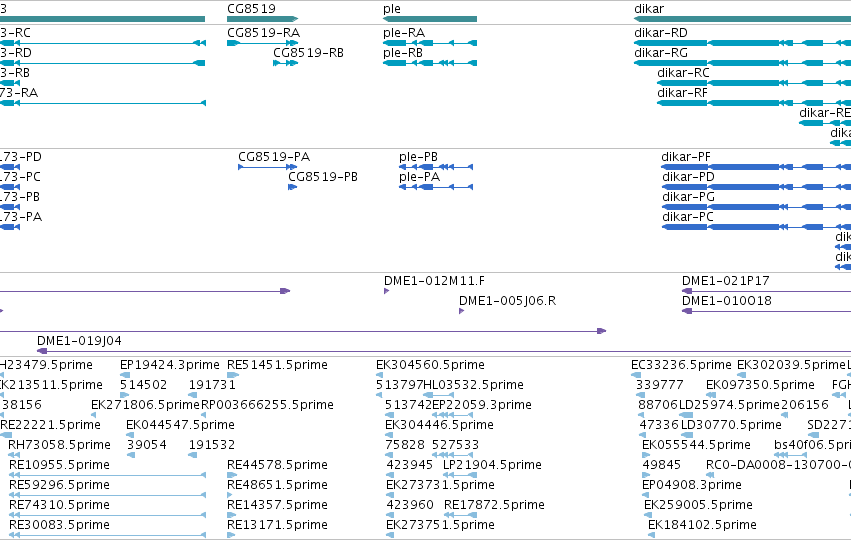Click the RE10955.5prime EST label
The image size is (851, 540).
(59, 465)
